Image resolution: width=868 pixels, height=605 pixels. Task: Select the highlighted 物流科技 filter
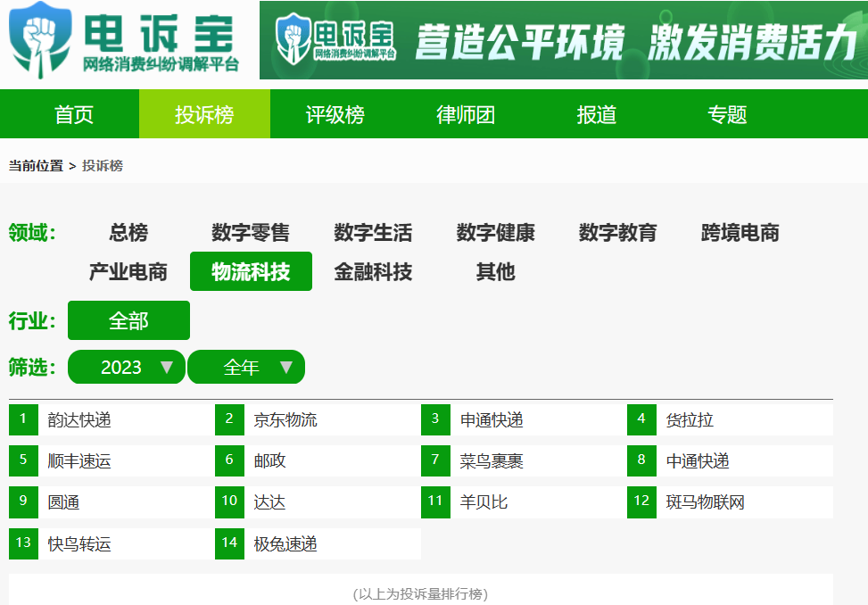click(x=251, y=272)
